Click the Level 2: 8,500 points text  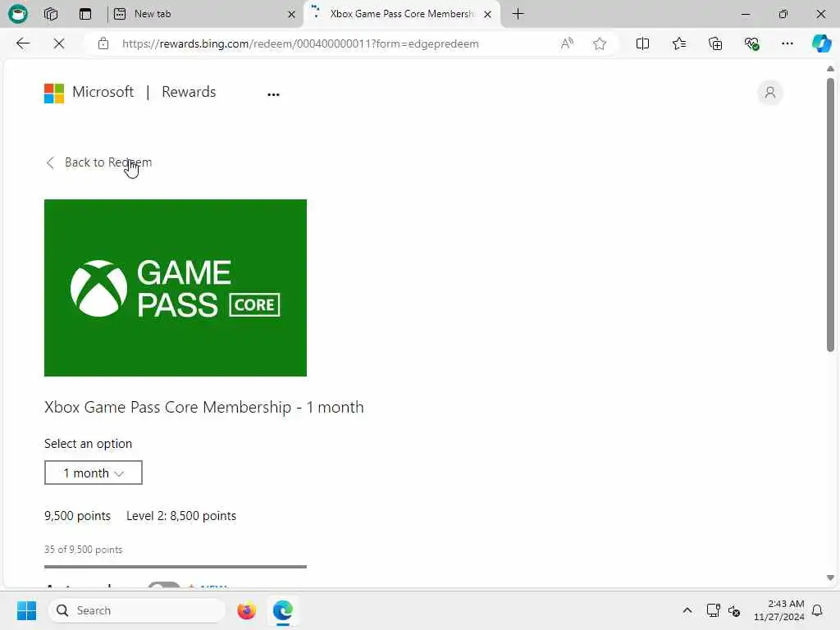[x=181, y=516]
